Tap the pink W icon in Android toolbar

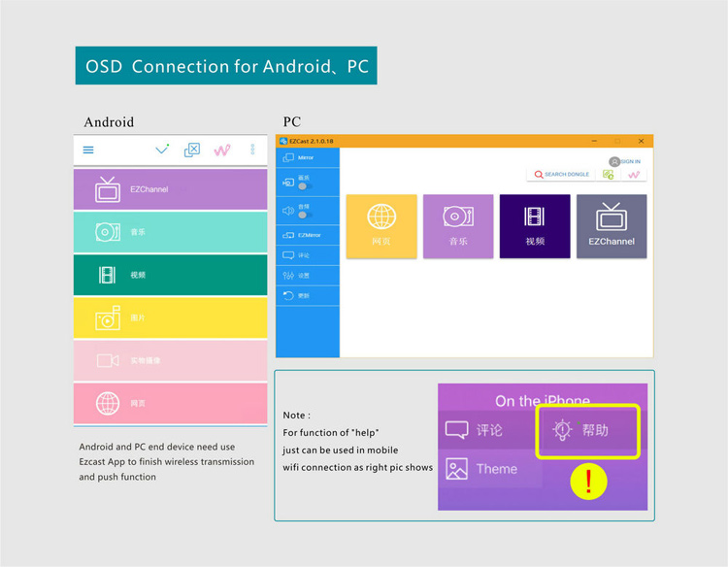(x=222, y=150)
